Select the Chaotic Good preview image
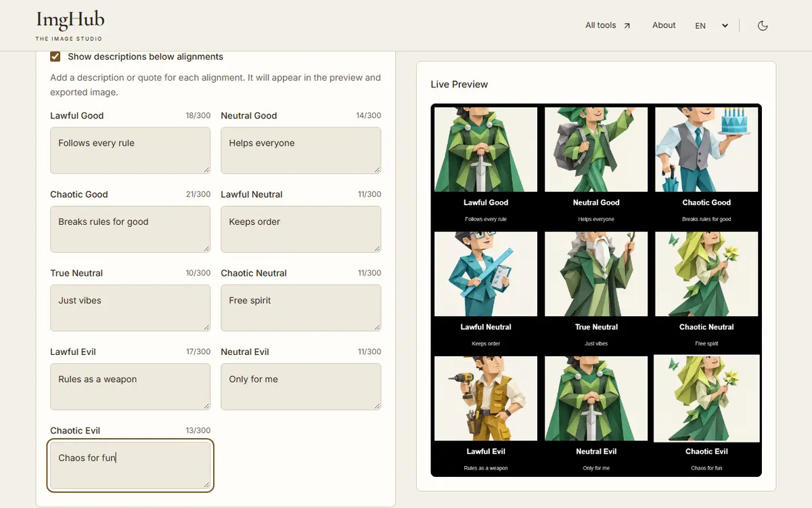Image resolution: width=812 pixels, height=508 pixels. [706, 149]
